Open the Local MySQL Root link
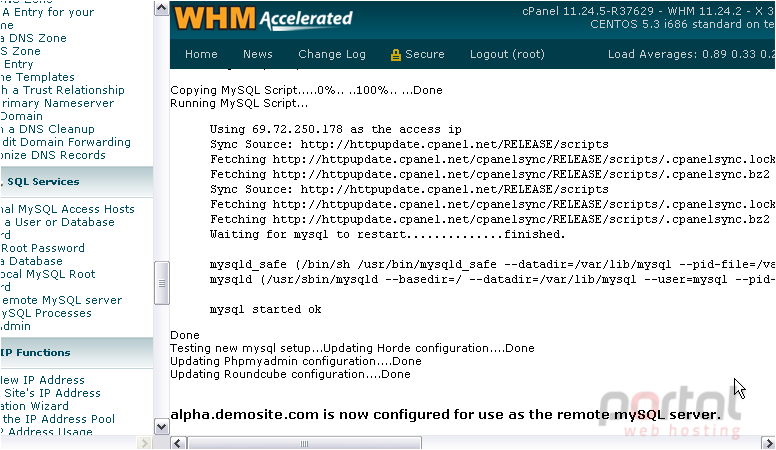Image resolution: width=776 pixels, height=450 pixels. 48,274
